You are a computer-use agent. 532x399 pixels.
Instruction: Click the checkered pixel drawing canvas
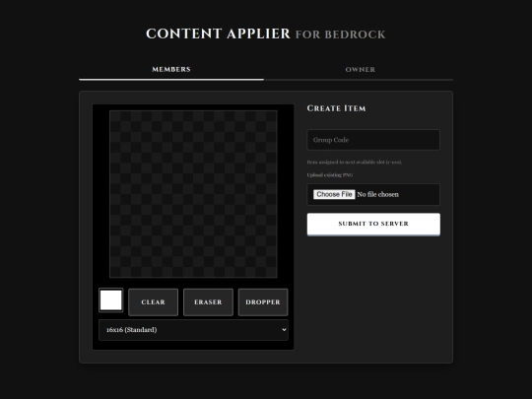pos(193,194)
